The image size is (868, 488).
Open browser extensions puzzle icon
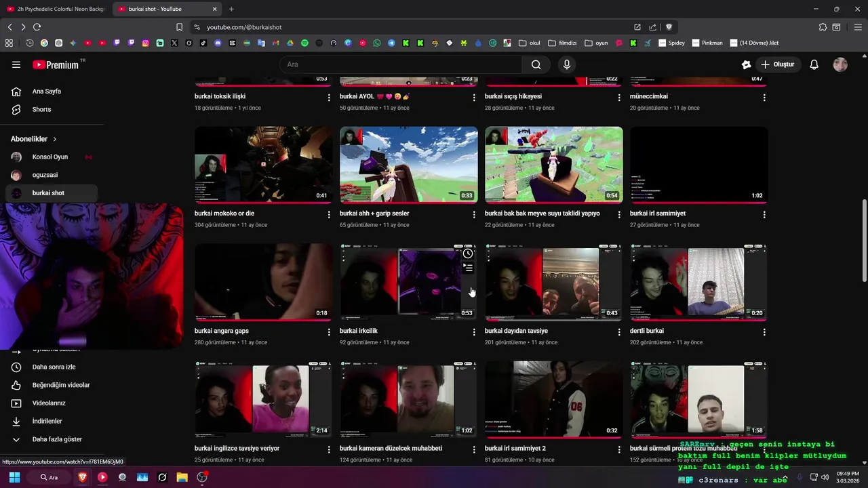pos(823,27)
